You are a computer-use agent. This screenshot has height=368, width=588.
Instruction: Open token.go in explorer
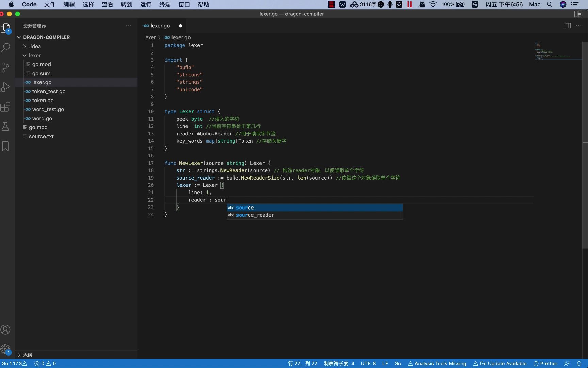(43, 100)
